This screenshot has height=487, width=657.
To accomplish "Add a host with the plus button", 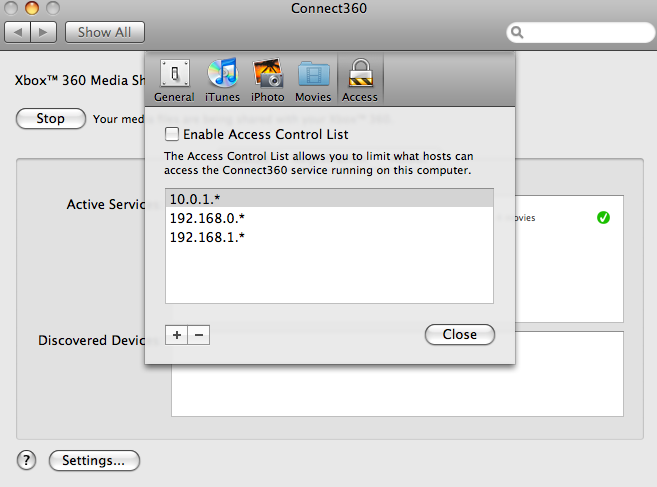I will (176, 335).
